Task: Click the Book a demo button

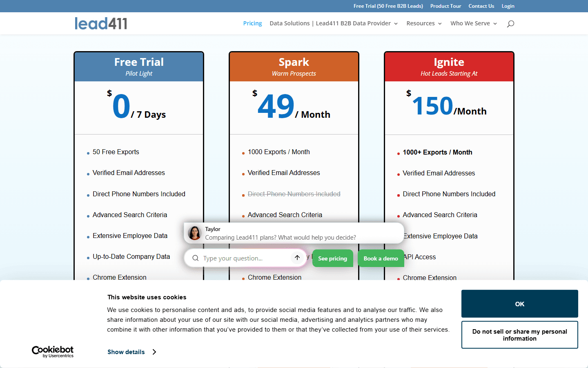Action: [381, 258]
